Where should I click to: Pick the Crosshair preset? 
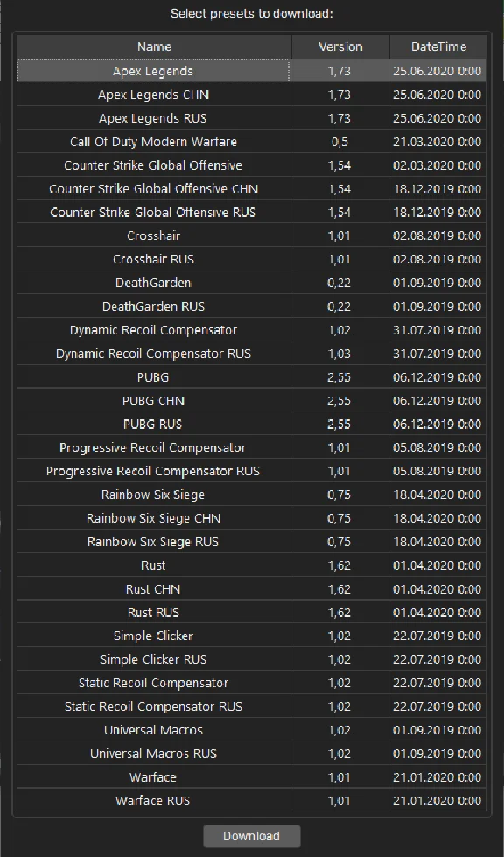pos(252,235)
